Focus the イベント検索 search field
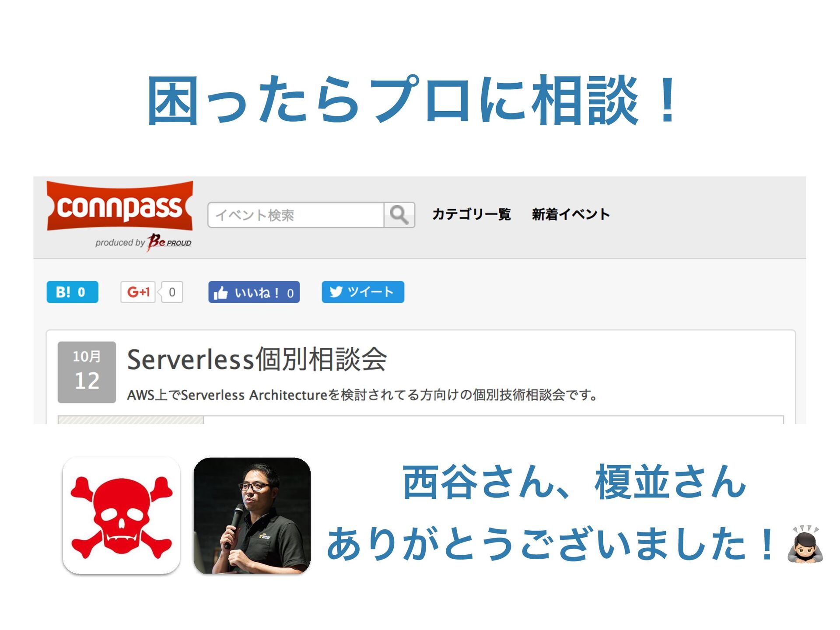Viewport: 840px width, 630px height. (x=296, y=215)
